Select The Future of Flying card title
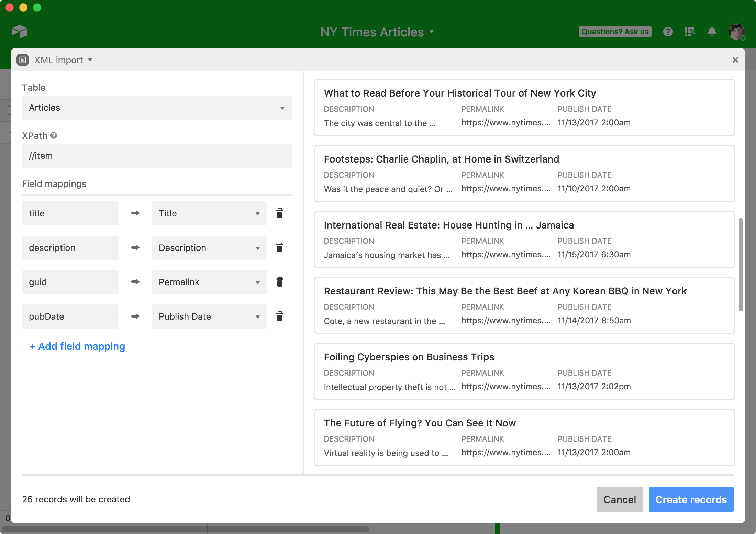This screenshot has height=534, width=756. (x=420, y=423)
